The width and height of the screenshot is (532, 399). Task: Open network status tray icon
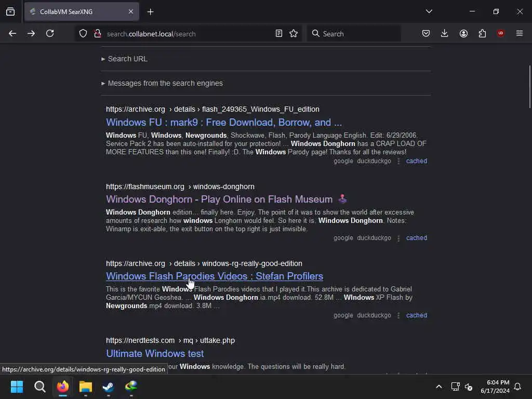pyautogui.click(x=455, y=387)
